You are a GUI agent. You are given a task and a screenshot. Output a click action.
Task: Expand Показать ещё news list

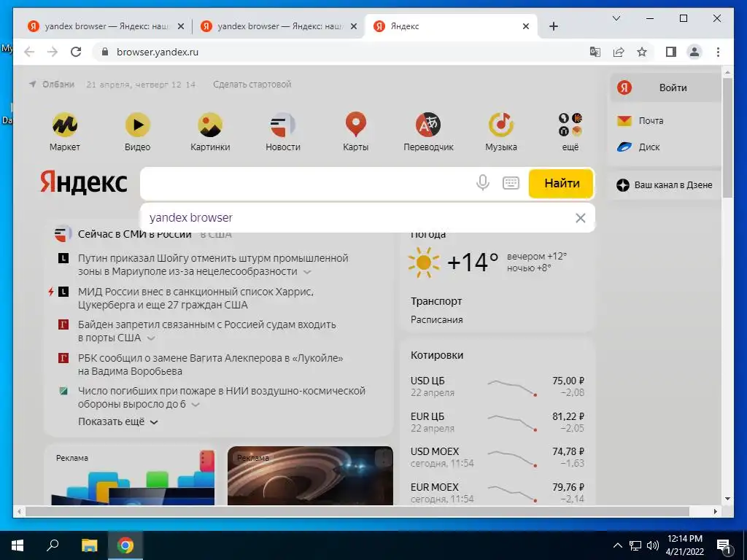click(x=117, y=422)
